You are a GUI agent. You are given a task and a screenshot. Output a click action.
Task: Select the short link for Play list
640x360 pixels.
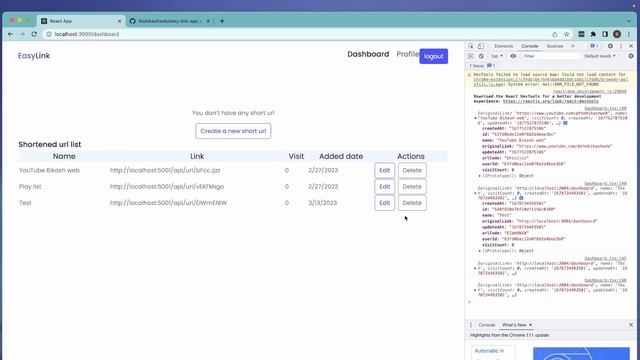pos(167,187)
